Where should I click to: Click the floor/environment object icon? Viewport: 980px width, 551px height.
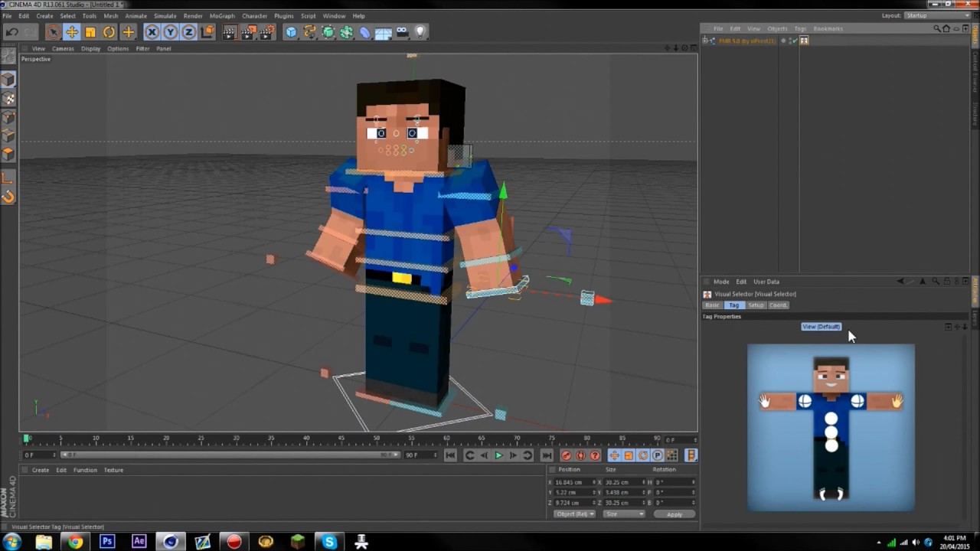(x=383, y=31)
